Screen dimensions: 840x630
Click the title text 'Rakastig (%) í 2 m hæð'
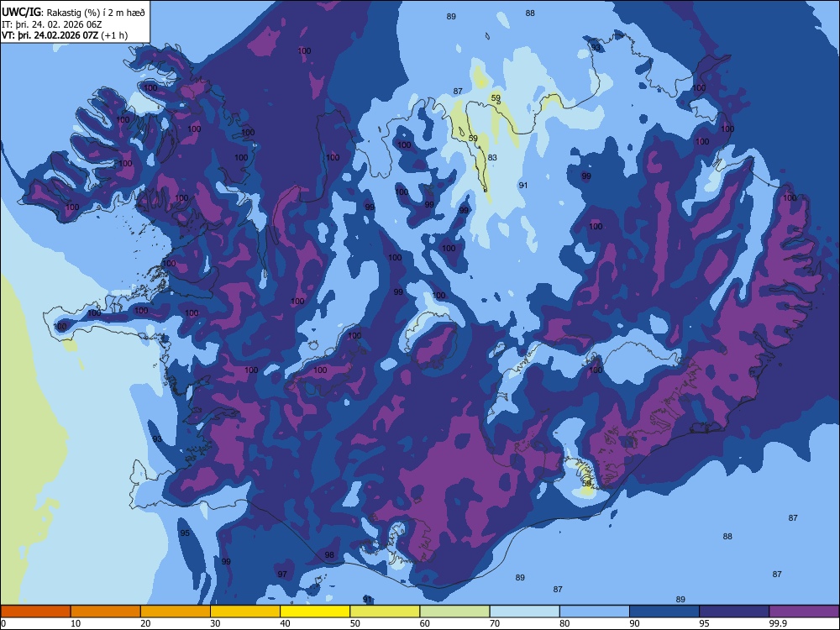tap(96, 13)
